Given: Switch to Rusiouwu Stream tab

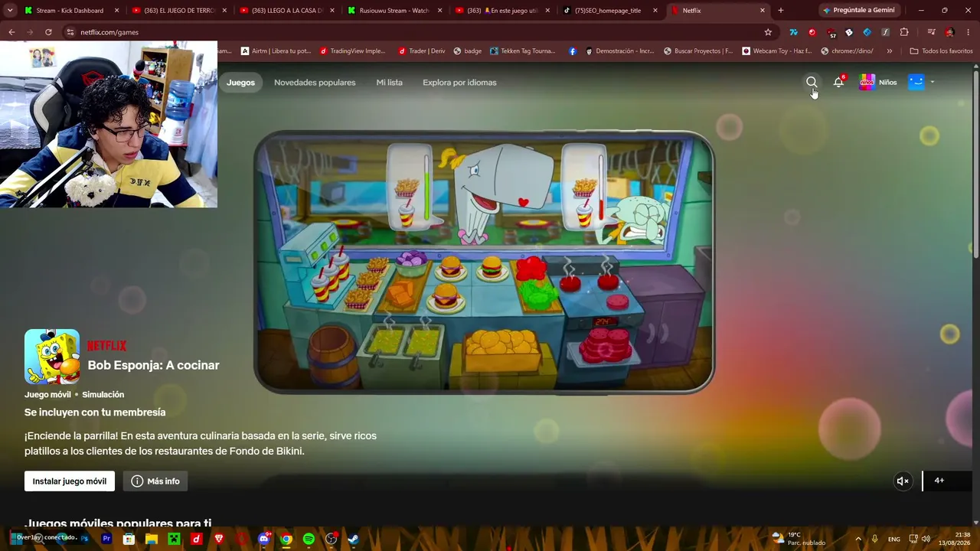Looking at the screenshot, I should 395,10.
